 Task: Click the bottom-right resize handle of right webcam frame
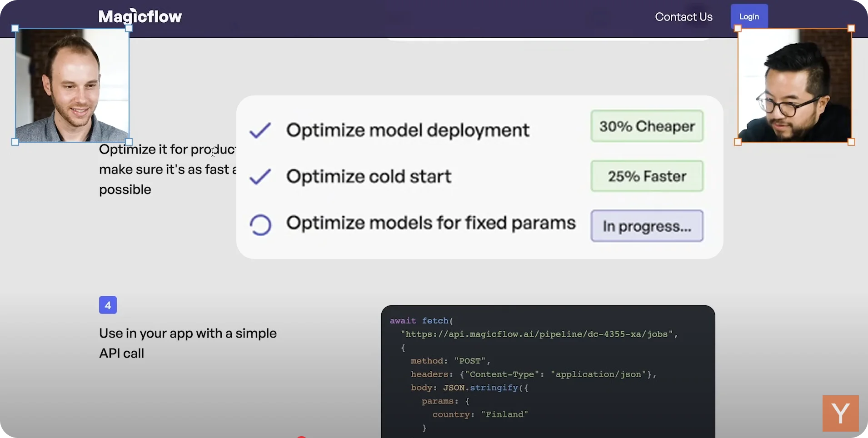pyautogui.click(x=851, y=143)
